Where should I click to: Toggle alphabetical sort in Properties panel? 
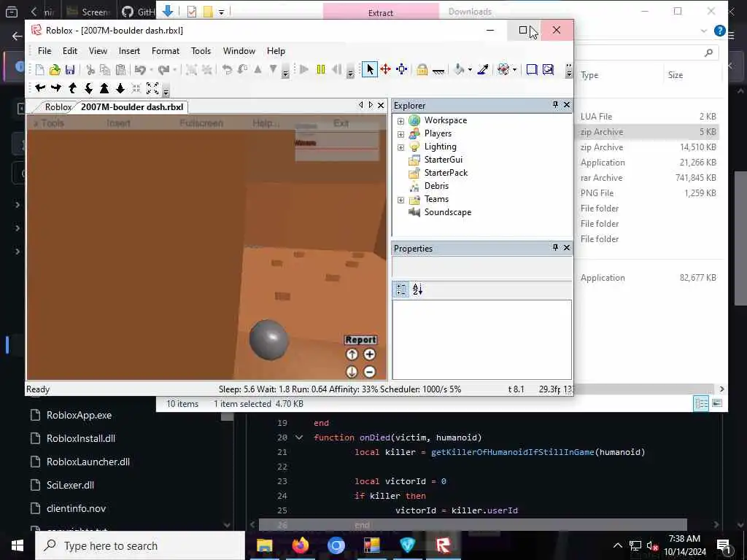click(x=417, y=289)
